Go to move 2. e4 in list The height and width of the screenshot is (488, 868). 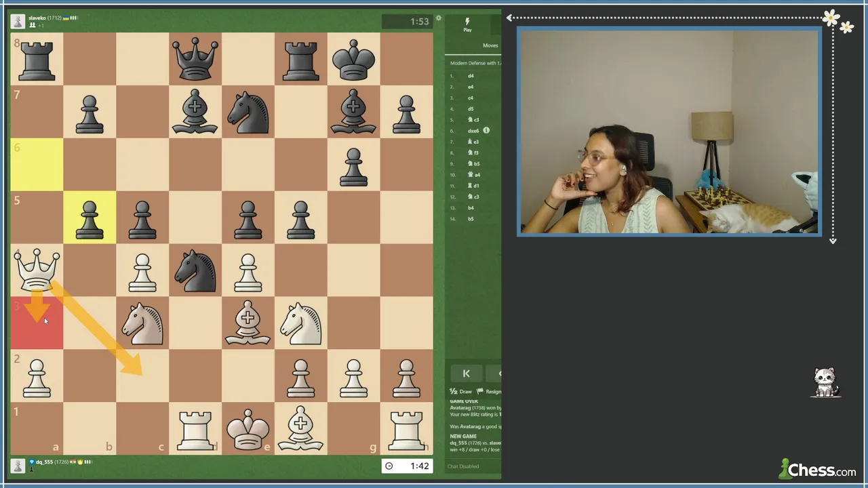point(471,87)
